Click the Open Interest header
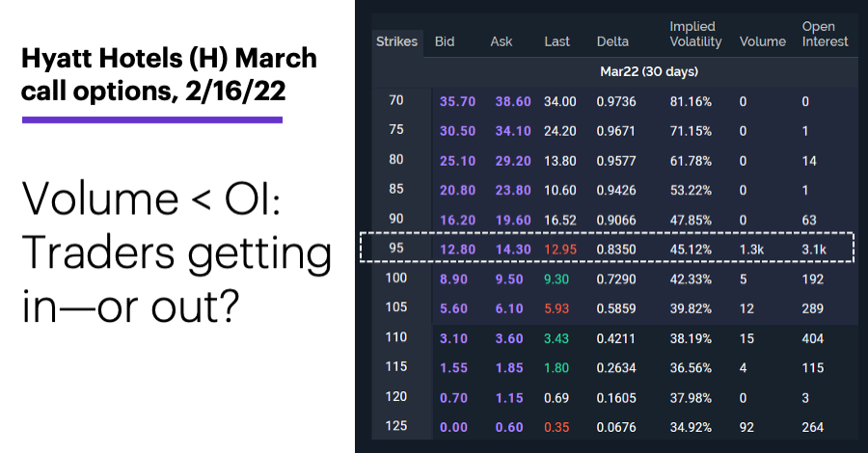The height and width of the screenshot is (453, 868). (825, 35)
